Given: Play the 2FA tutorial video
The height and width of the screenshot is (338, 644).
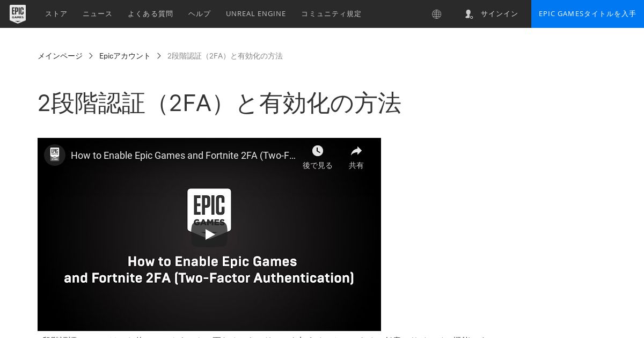Looking at the screenshot, I should click(x=209, y=234).
